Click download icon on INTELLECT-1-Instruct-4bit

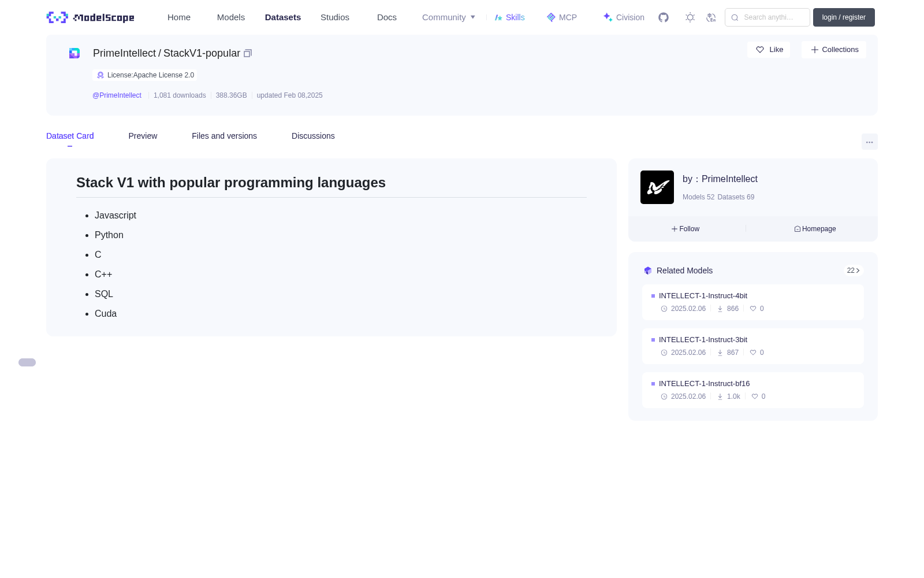pos(720,309)
